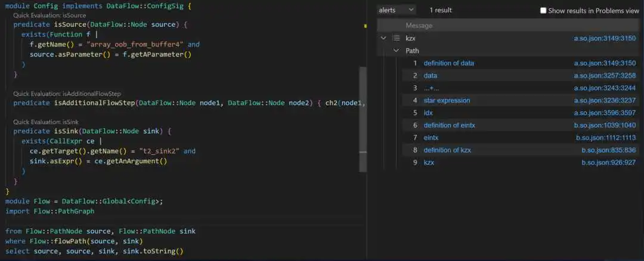This screenshot has height=261, width=644.
Task: Click the editor vertical scrollbar thumb
Action: (x=363, y=119)
